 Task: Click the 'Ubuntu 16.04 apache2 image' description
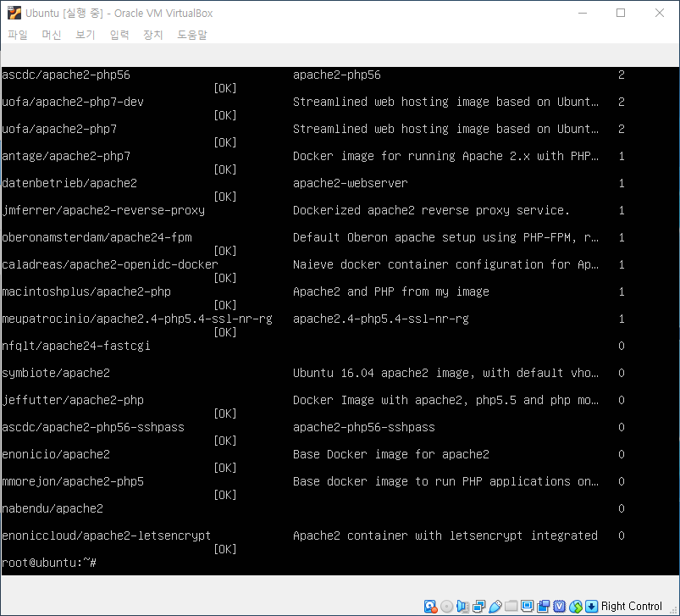pyautogui.click(x=445, y=373)
